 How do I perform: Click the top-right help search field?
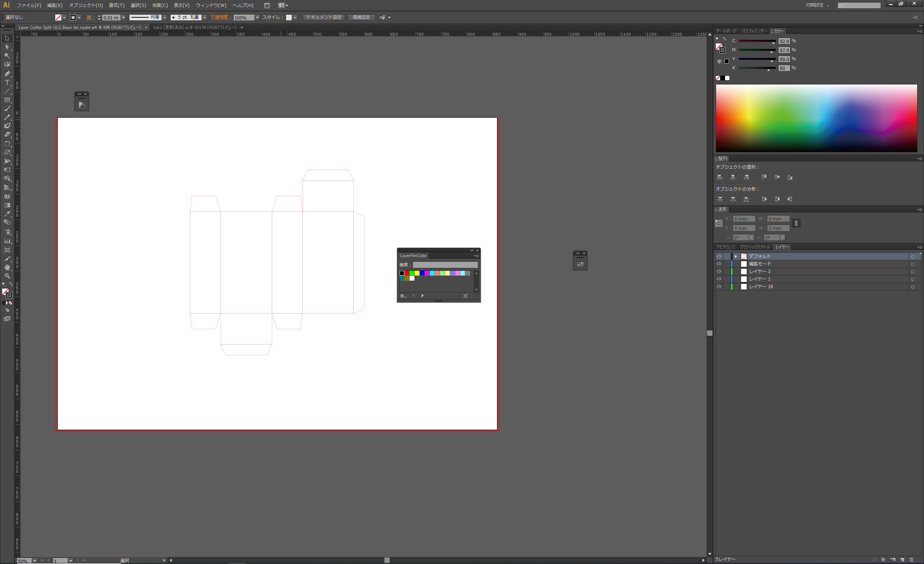859,5
